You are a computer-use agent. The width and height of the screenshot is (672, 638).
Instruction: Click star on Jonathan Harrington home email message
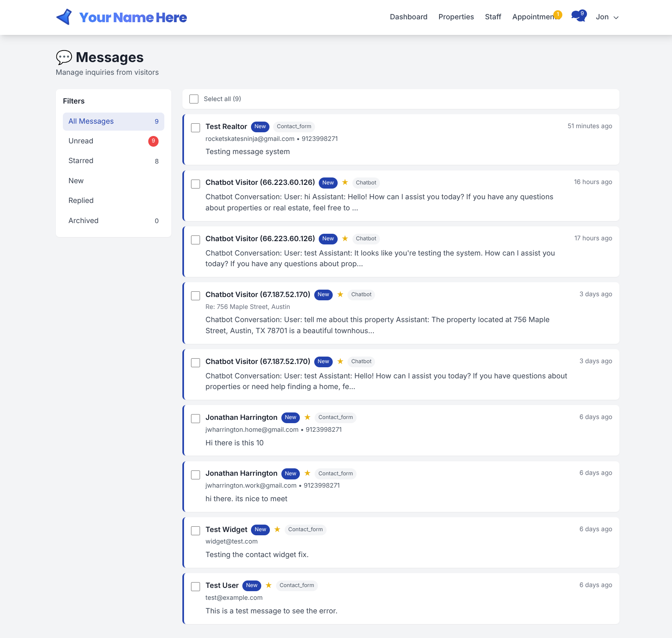[x=307, y=417]
